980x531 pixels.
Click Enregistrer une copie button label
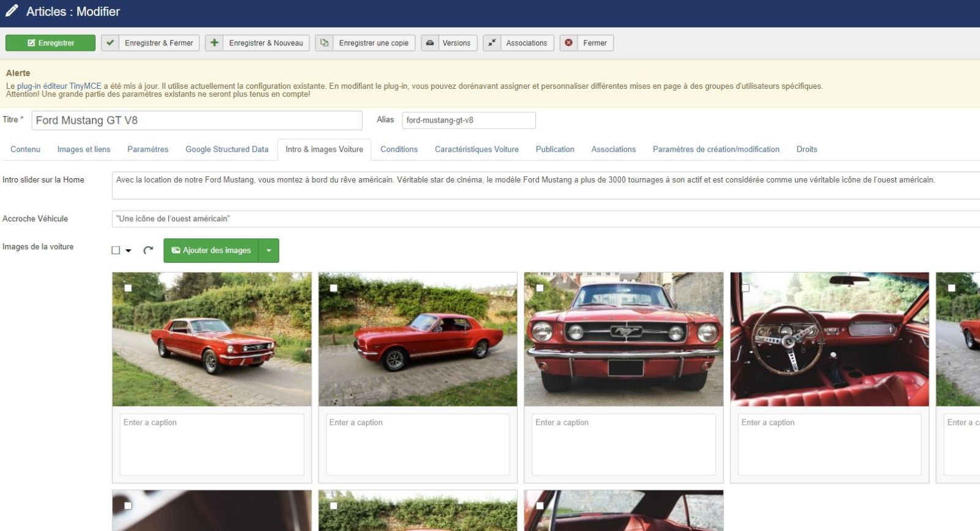pos(374,43)
